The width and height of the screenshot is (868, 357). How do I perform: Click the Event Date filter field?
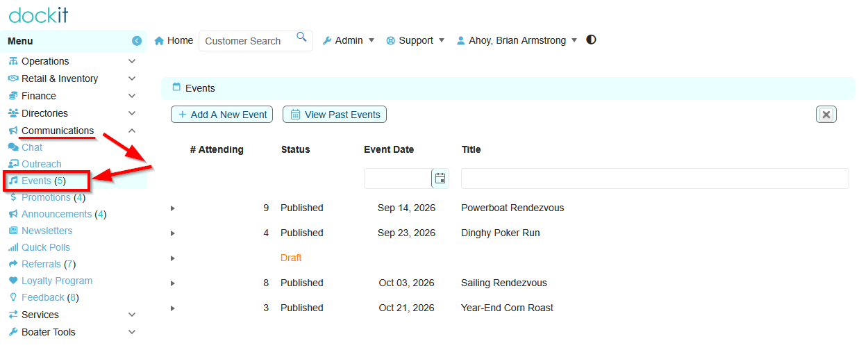(x=398, y=178)
